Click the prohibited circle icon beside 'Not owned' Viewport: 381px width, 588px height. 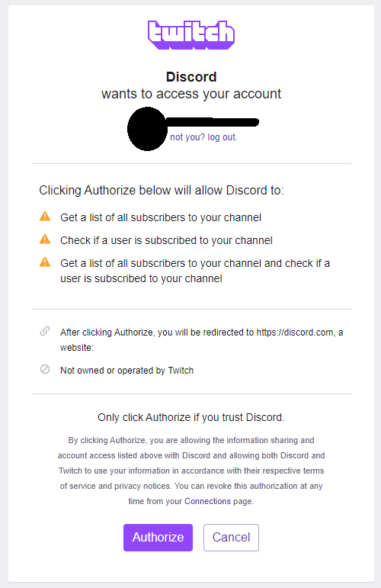point(45,369)
